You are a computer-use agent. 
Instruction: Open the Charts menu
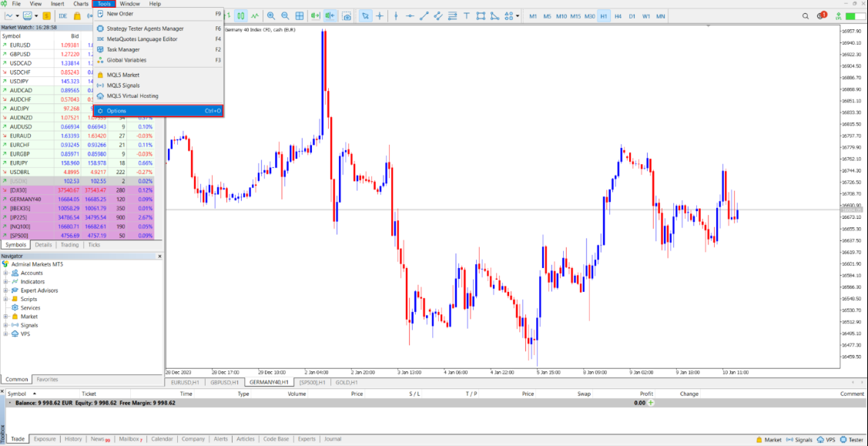(80, 3)
